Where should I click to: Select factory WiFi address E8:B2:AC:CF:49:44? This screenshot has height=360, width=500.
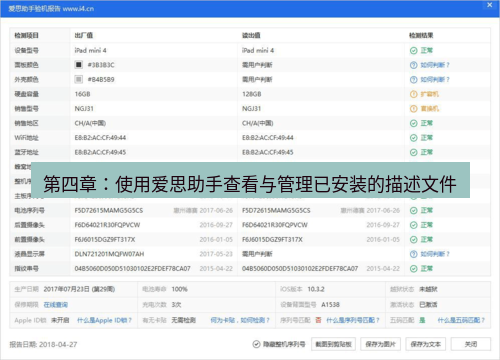[100, 138]
